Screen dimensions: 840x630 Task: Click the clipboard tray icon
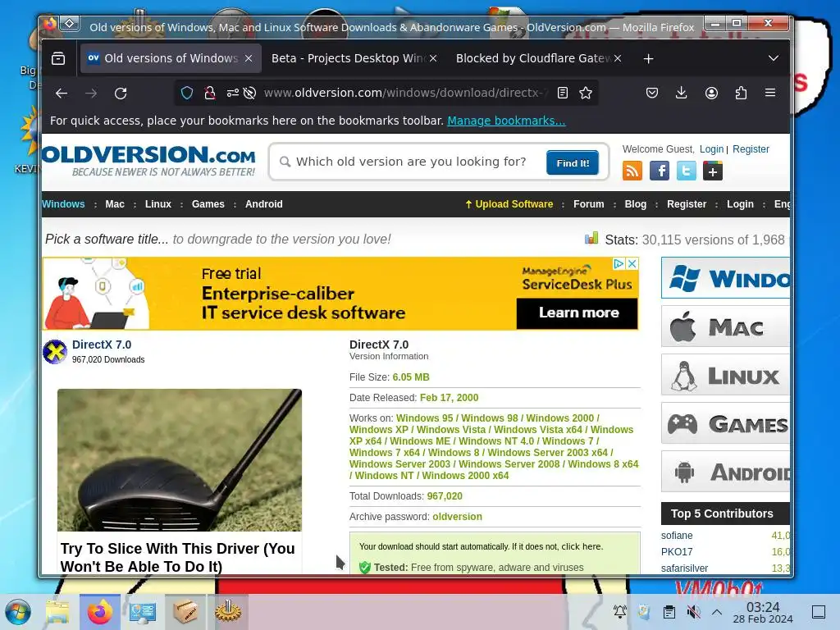pos(669,611)
